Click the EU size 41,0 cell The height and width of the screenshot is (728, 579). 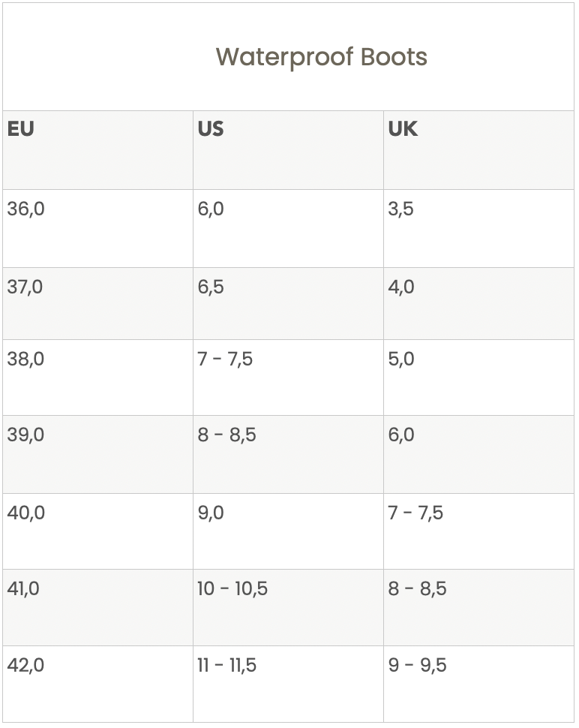[24, 588]
